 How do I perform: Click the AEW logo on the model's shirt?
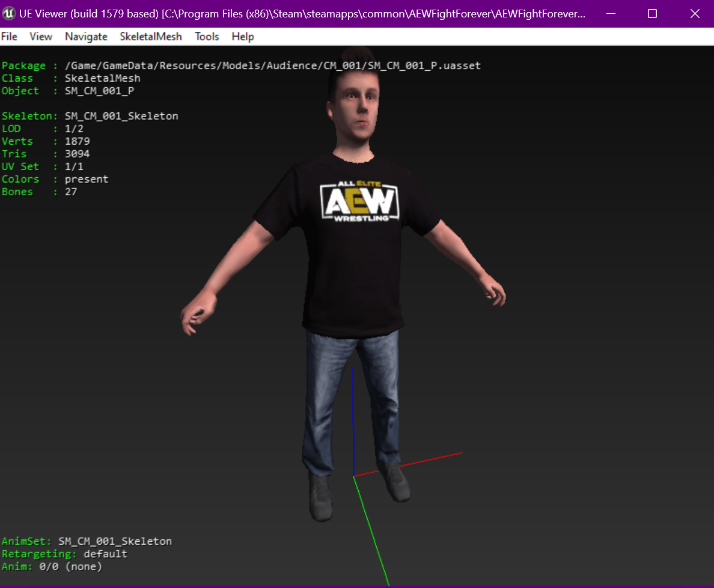point(360,201)
